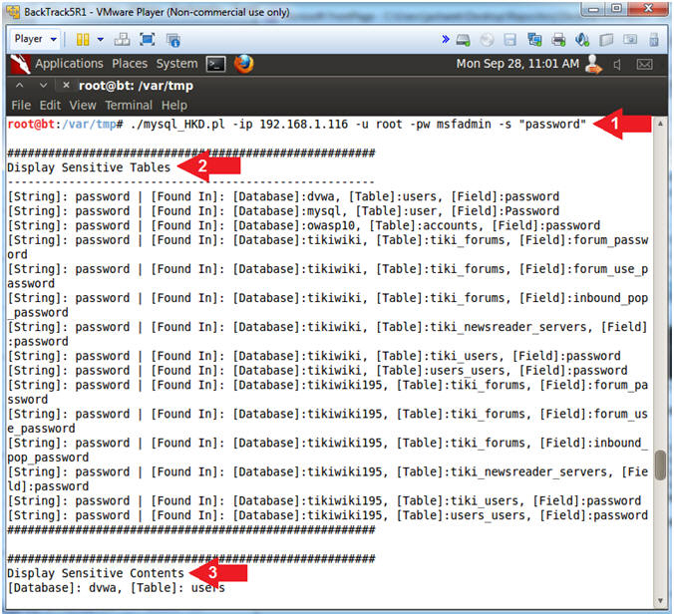The image size is (674, 616).
Task: Expand the power options arrow beside pause
Action: (101, 40)
